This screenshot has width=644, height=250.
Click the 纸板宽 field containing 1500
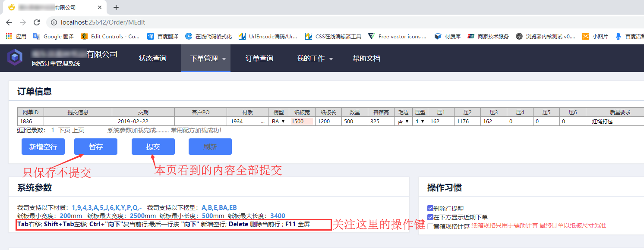point(301,122)
